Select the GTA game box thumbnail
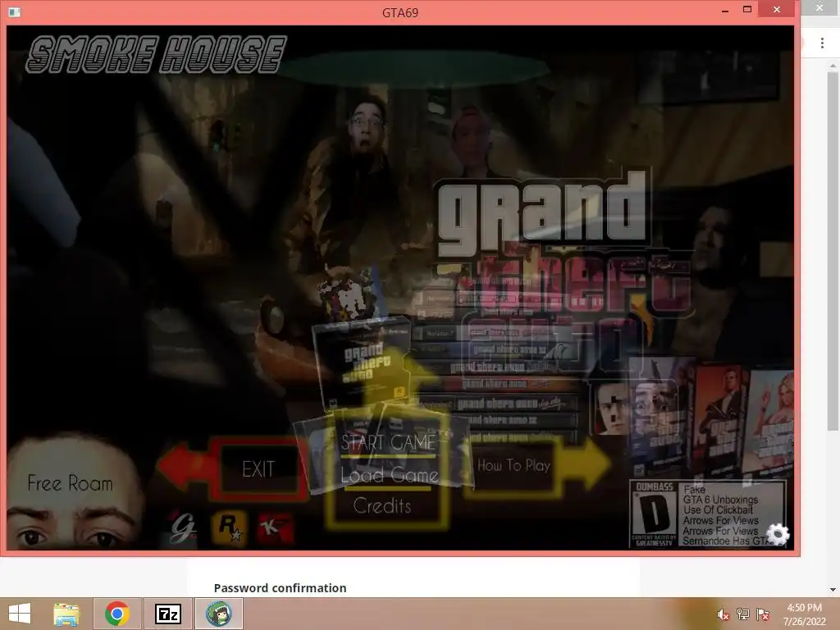The image size is (840, 630). point(362,364)
